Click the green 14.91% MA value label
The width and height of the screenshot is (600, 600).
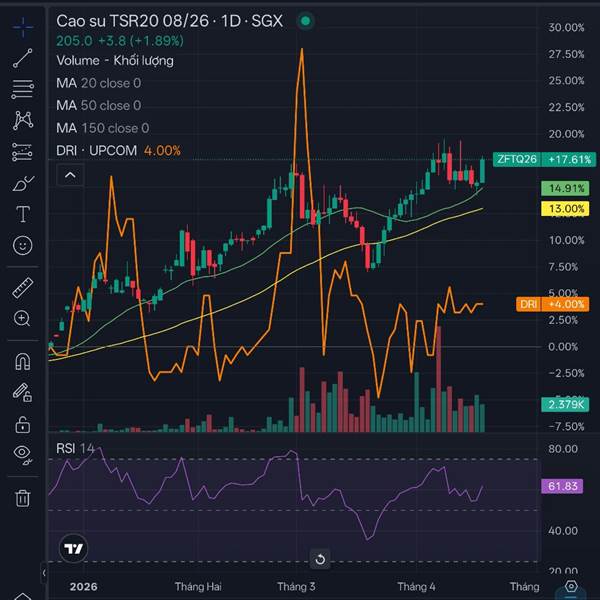(x=565, y=188)
